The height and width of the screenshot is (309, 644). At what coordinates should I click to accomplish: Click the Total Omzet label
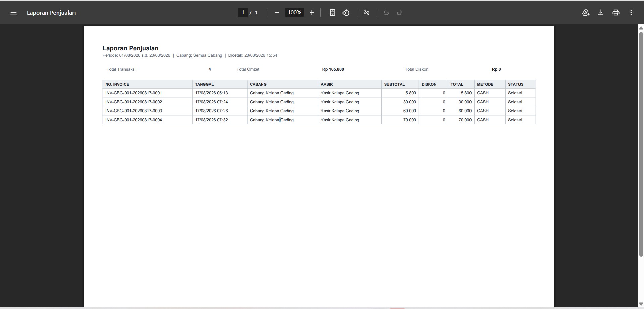click(x=248, y=69)
